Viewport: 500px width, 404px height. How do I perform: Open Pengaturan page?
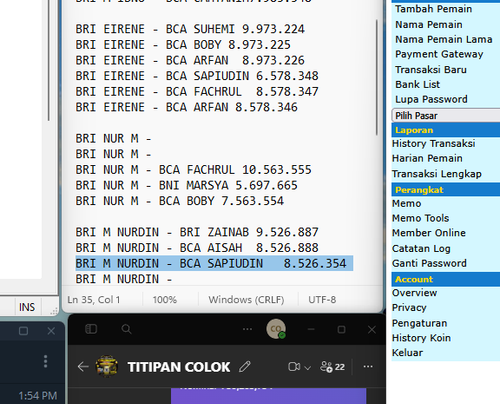[x=419, y=323]
